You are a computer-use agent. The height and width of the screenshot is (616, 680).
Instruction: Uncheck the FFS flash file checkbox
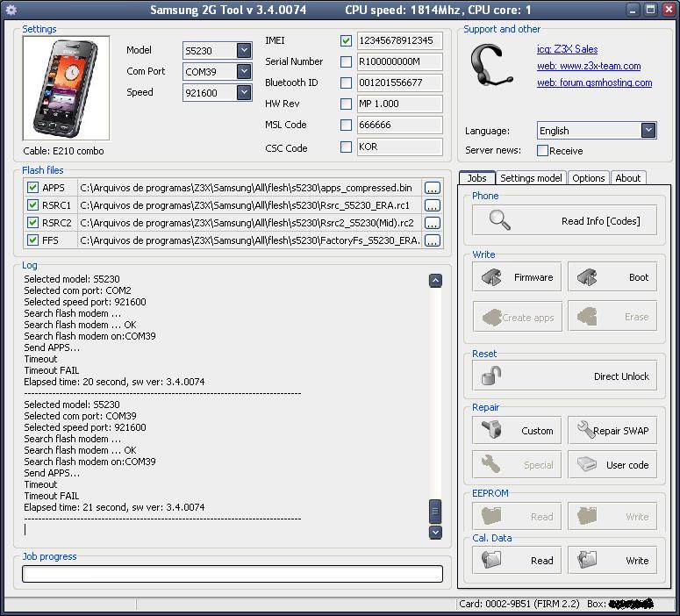click(32, 240)
